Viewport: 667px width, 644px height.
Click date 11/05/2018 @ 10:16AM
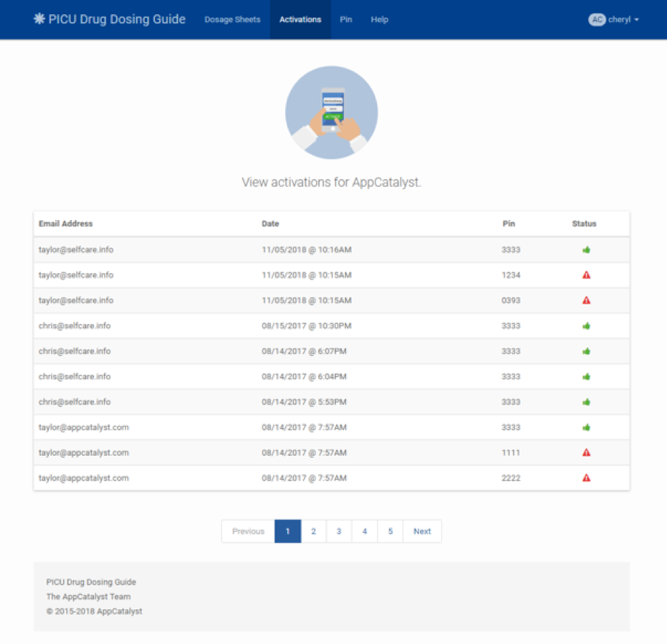tap(307, 250)
